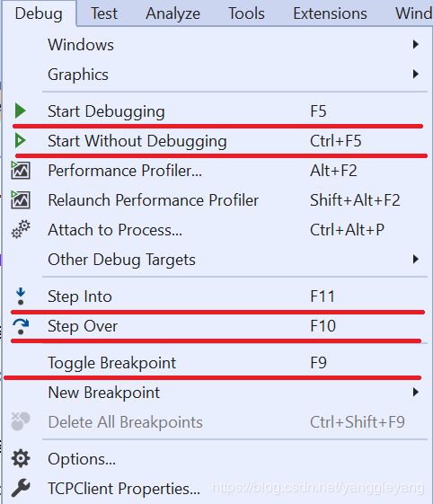Screen dimensions: 433x504
Task: Expand the Windows submenu arrow
Action: pos(416,44)
